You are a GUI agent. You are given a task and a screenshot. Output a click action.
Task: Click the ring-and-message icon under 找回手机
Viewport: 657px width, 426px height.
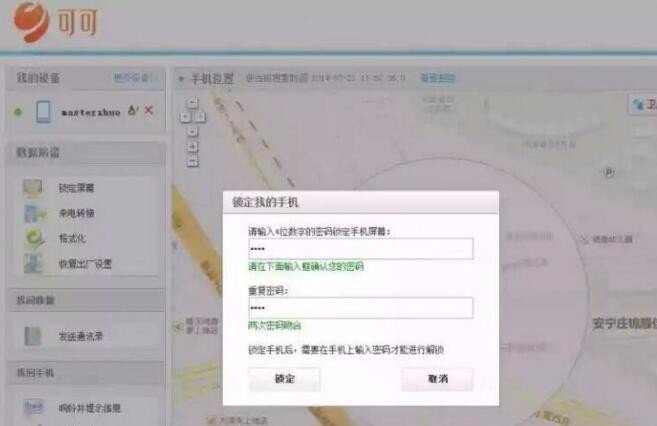pos(33,408)
